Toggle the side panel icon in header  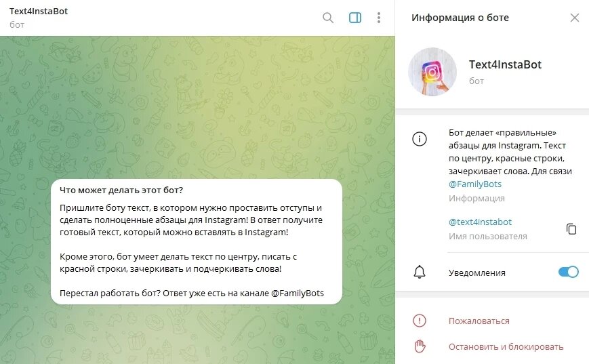[355, 18]
